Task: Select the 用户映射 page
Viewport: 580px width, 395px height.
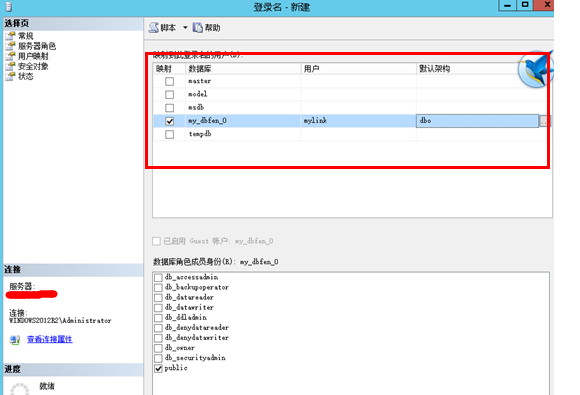Action: click(33, 56)
